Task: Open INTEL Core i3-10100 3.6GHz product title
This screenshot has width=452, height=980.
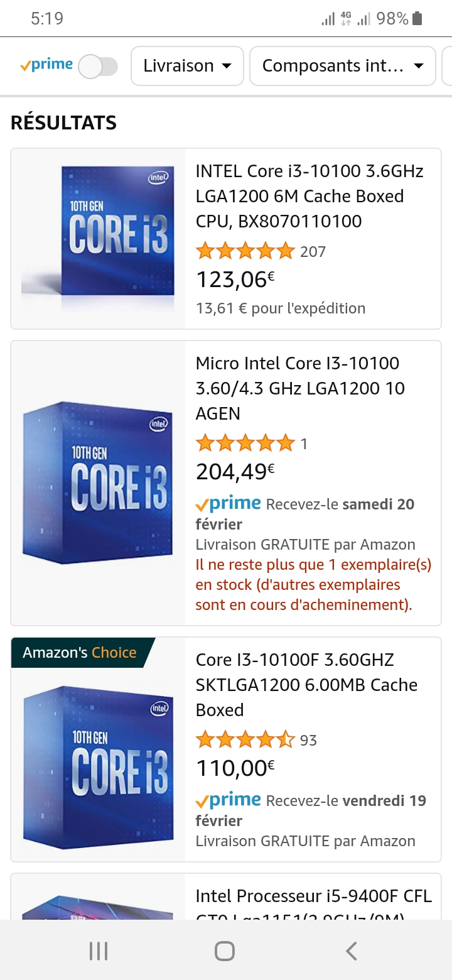Action: 309,196
